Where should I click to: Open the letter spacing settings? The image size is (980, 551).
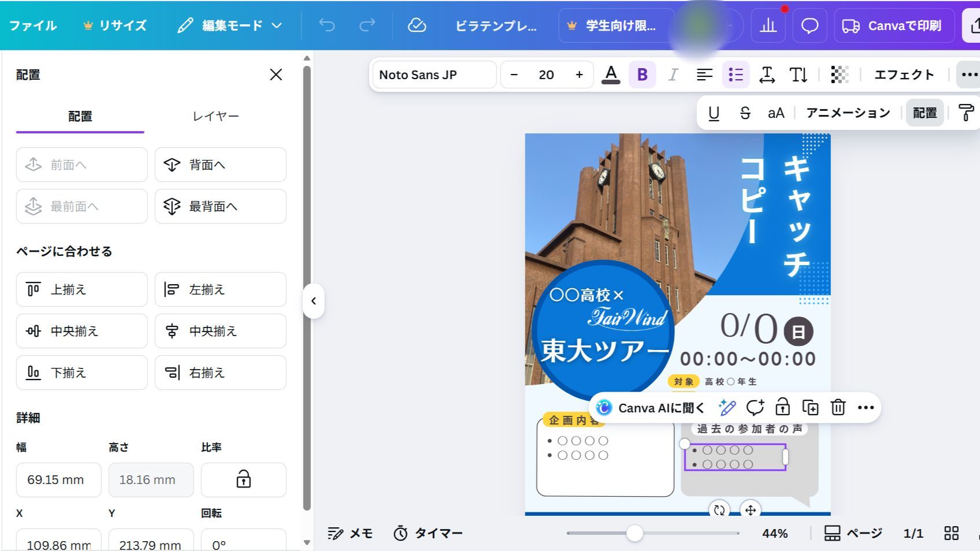(767, 74)
